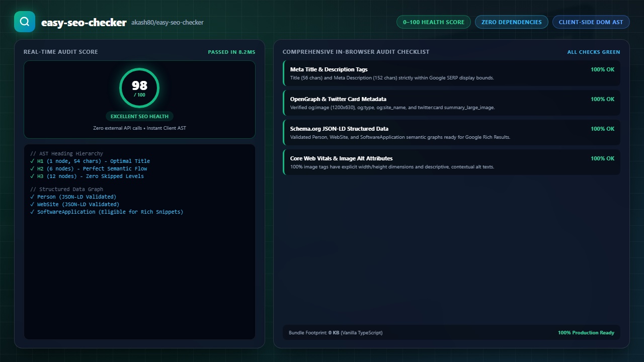Click the Title (56 chars) description text

pos(392,78)
